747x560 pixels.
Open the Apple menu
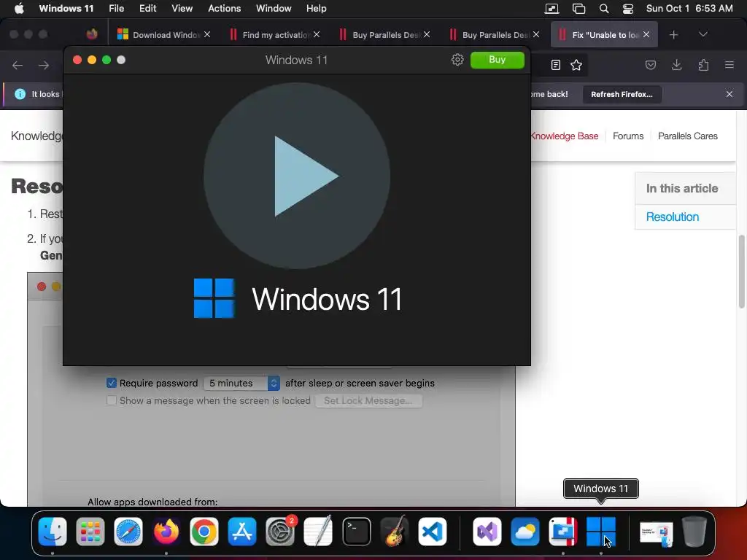[19, 8]
